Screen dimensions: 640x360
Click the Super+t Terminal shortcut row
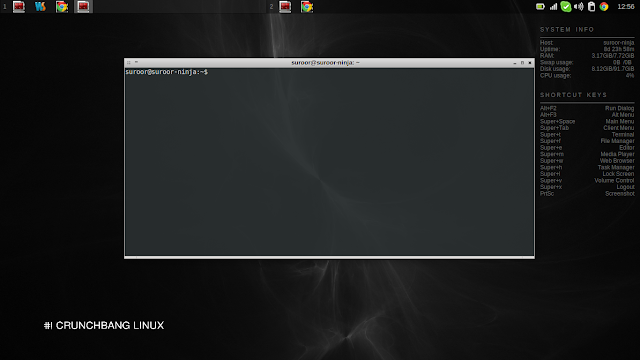click(587, 134)
